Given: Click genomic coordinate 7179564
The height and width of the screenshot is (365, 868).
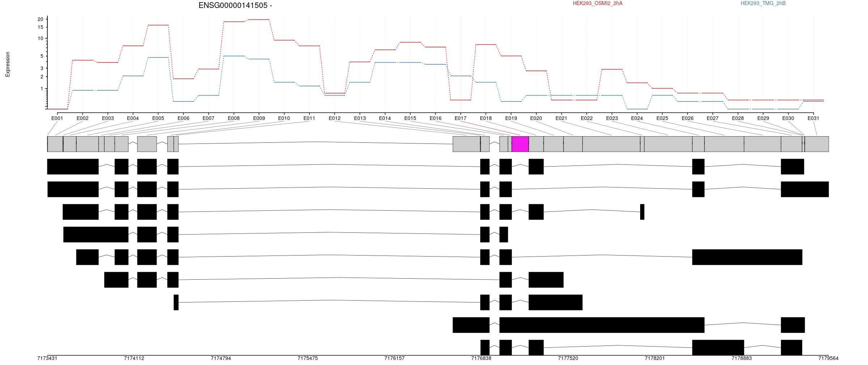Looking at the screenshot, I should tap(828, 358).
